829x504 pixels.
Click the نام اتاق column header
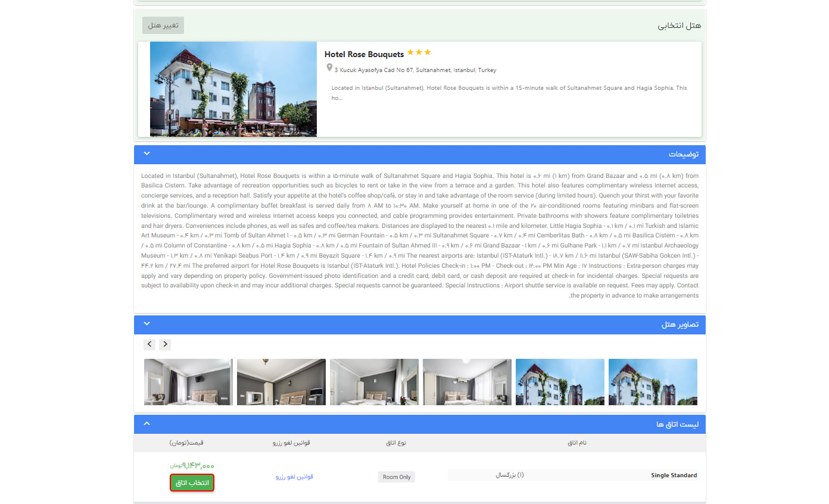tap(576, 443)
